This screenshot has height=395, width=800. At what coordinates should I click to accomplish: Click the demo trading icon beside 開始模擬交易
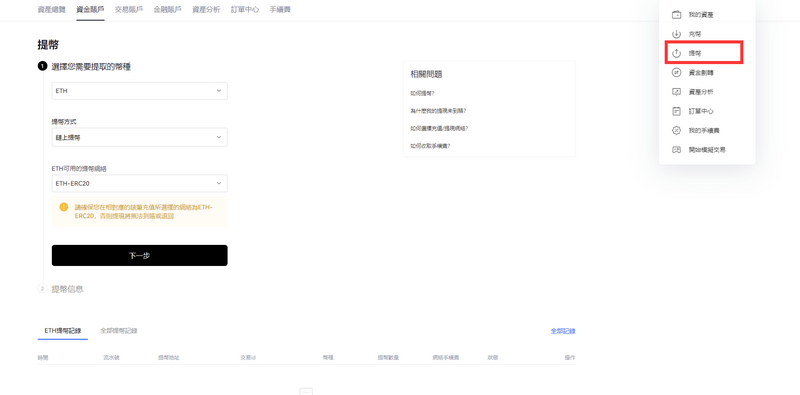click(x=677, y=150)
